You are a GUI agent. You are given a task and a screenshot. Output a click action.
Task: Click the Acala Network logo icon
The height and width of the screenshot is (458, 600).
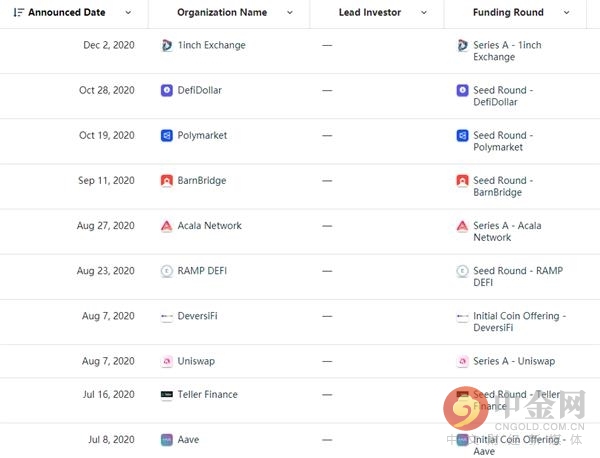(166, 226)
